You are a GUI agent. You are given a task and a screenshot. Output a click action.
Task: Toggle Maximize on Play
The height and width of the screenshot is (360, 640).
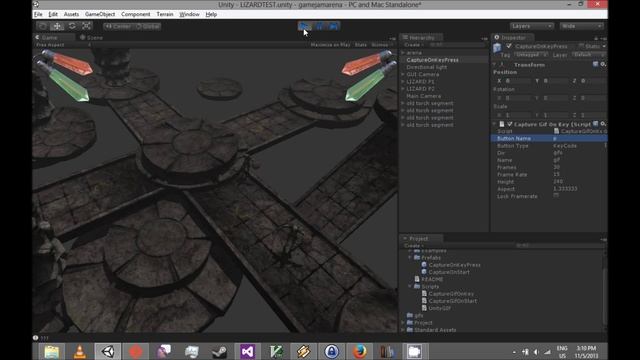pyautogui.click(x=330, y=45)
